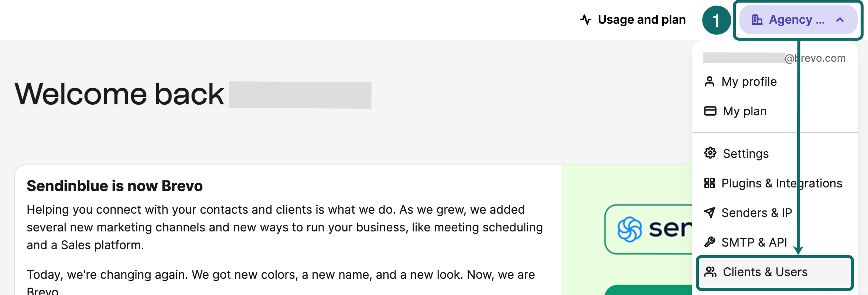The height and width of the screenshot is (295, 868).
Task: Click the grid icon beside Plugins & Integrations
Action: pyautogui.click(x=709, y=183)
